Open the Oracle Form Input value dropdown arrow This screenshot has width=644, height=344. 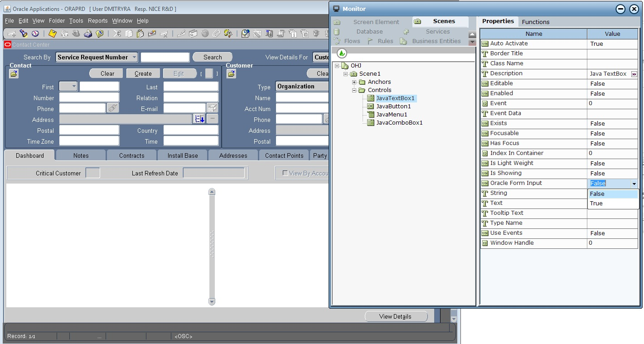[634, 184]
